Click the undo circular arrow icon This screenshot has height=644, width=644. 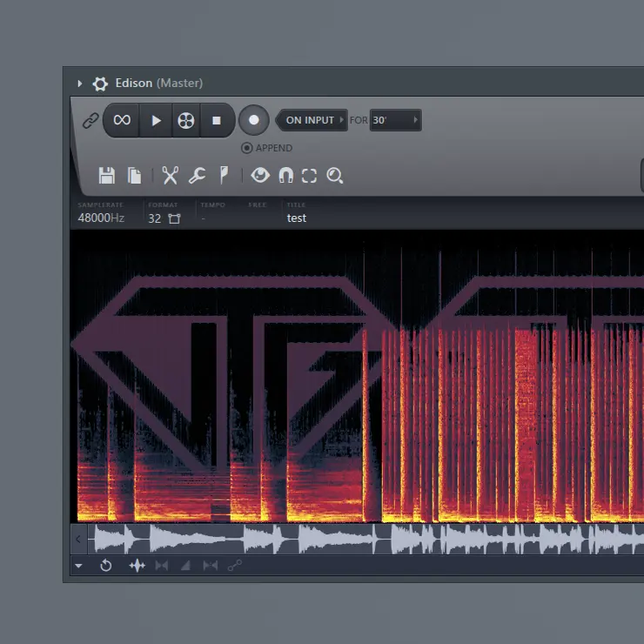106,566
